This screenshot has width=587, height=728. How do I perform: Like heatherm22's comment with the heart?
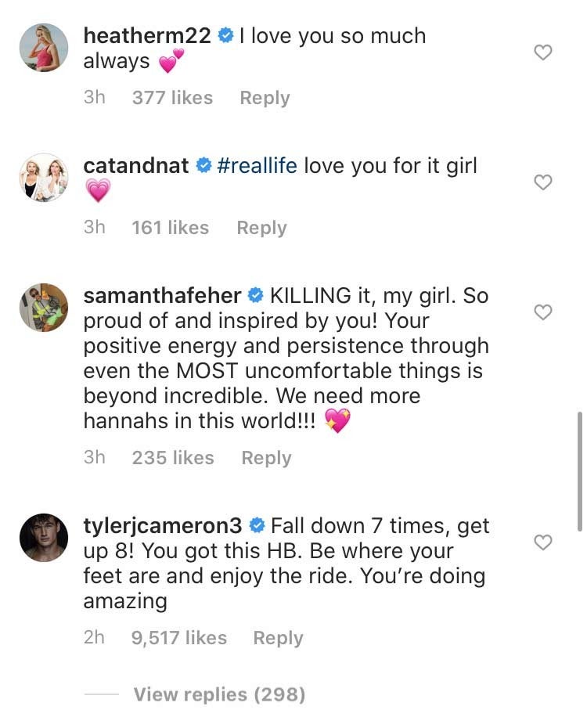pos(542,52)
